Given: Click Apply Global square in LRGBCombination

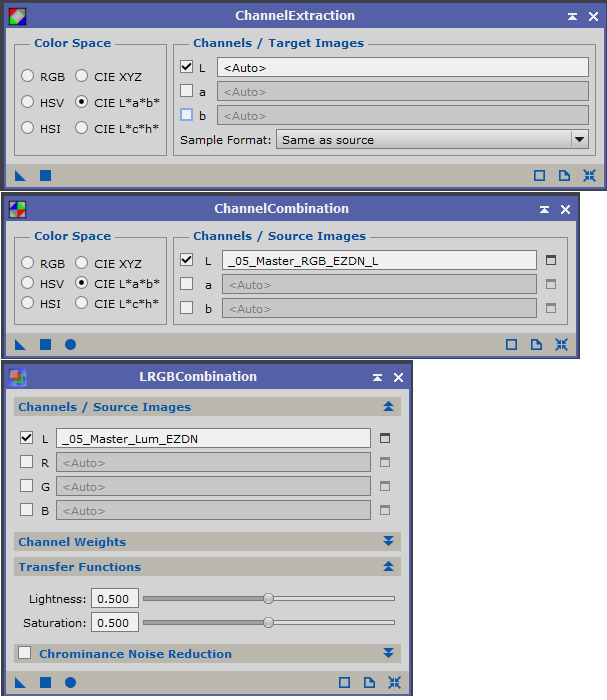Looking at the screenshot, I should [46, 682].
